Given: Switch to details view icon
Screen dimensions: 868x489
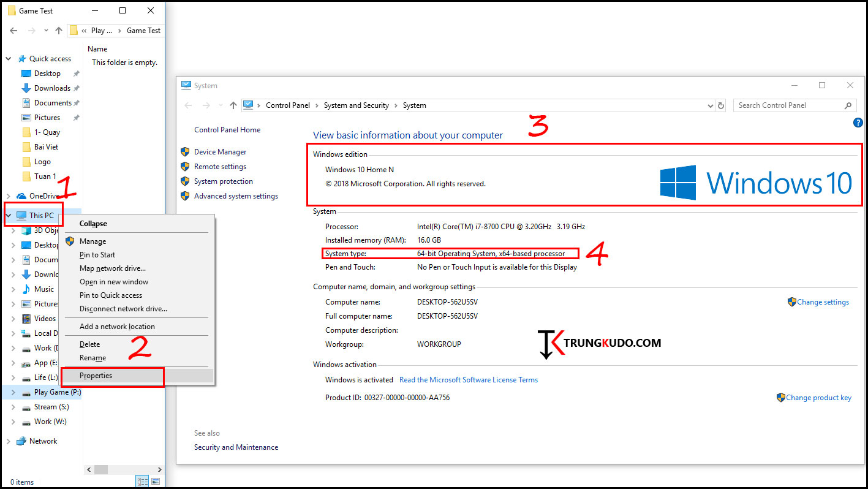Looking at the screenshot, I should 143,482.
